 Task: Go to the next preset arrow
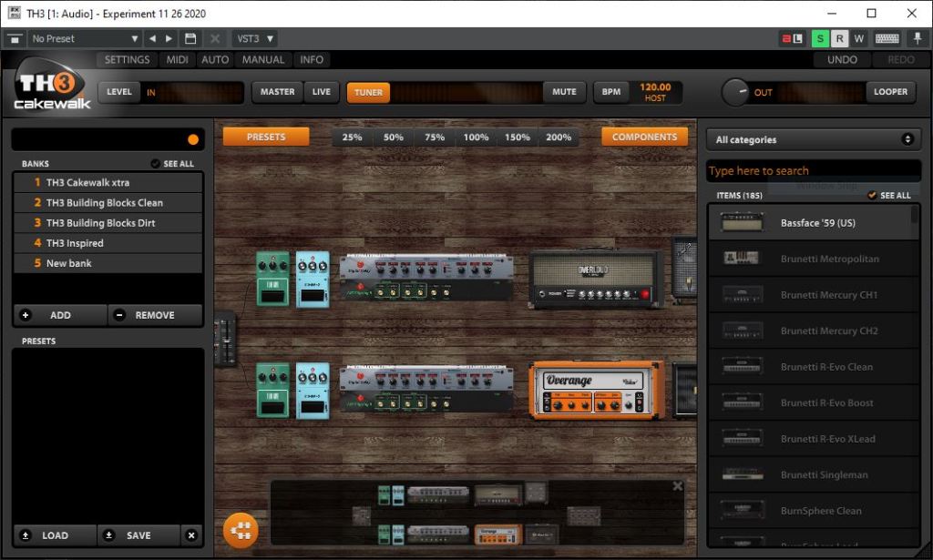(x=169, y=39)
